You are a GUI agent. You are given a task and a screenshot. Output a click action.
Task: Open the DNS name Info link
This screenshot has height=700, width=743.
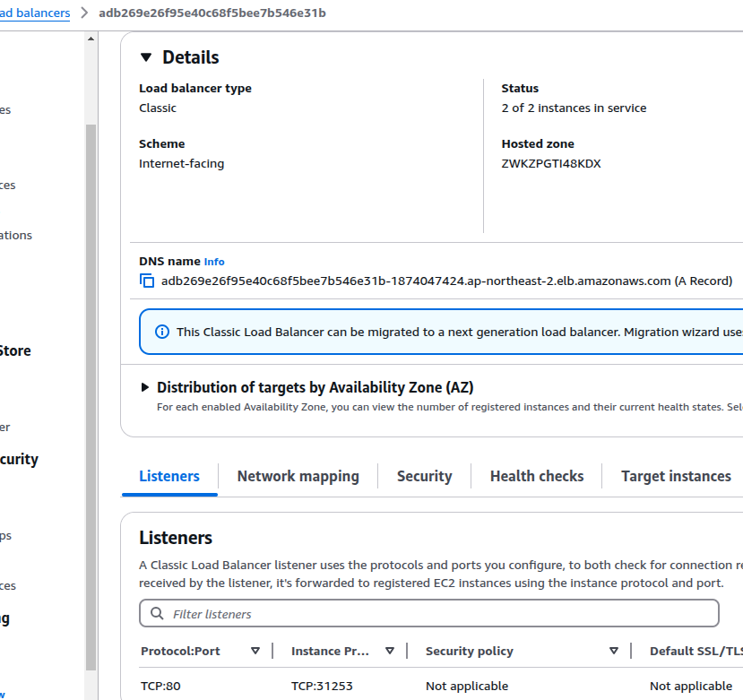click(x=214, y=262)
